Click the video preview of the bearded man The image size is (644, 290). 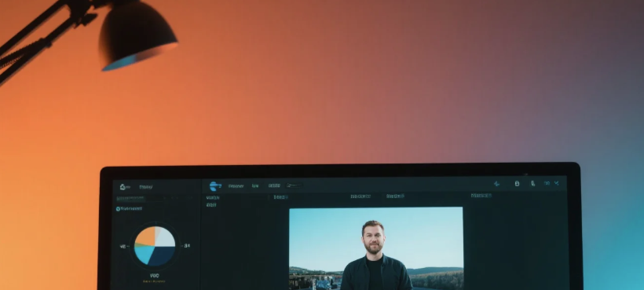(x=376, y=248)
